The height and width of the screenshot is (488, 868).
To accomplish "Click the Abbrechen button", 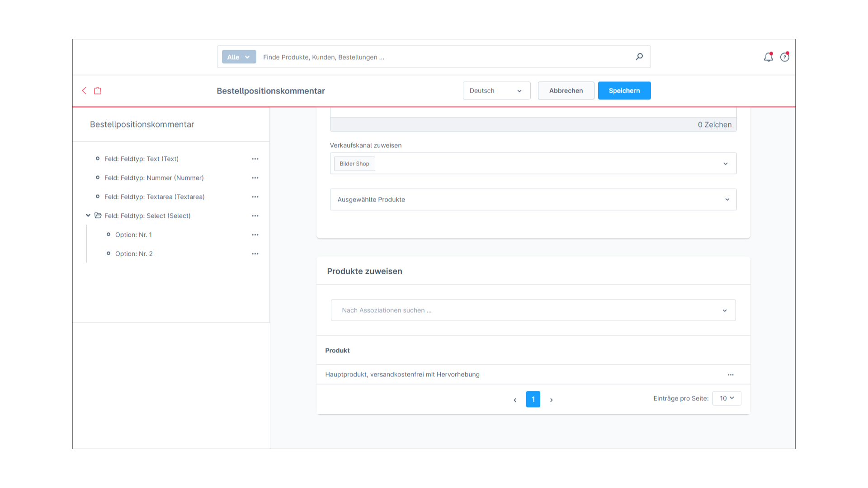I will pyautogui.click(x=566, y=91).
